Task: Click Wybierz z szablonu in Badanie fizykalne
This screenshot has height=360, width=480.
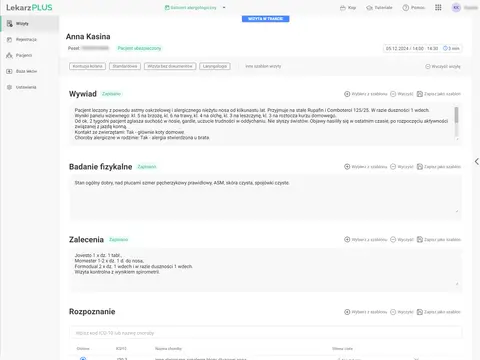Action: [x=366, y=167]
